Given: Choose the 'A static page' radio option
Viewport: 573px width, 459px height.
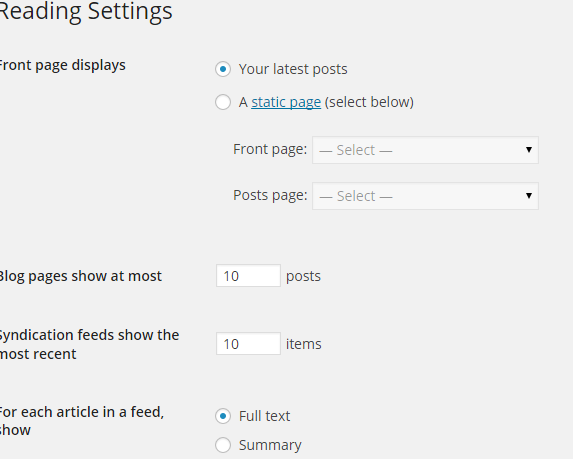Looking at the screenshot, I should [223, 102].
